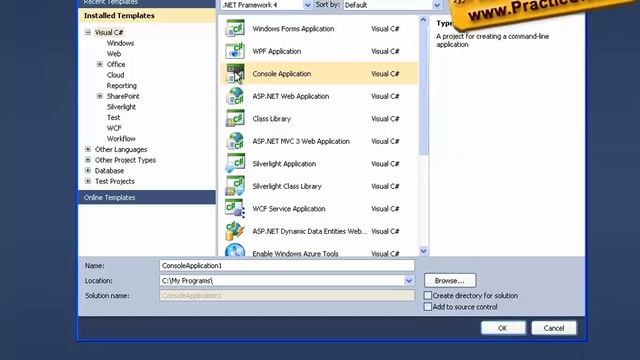Image resolution: width=640 pixels, height=360 pixels.
Task: Click the Class Library template icon
Action: point(235,118)
